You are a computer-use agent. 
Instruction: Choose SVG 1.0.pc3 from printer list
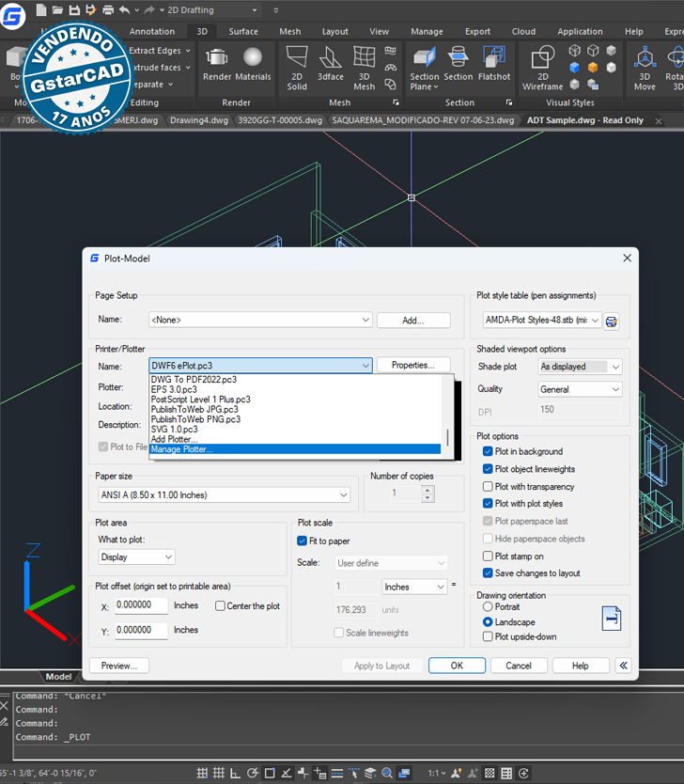click(295, 429)
